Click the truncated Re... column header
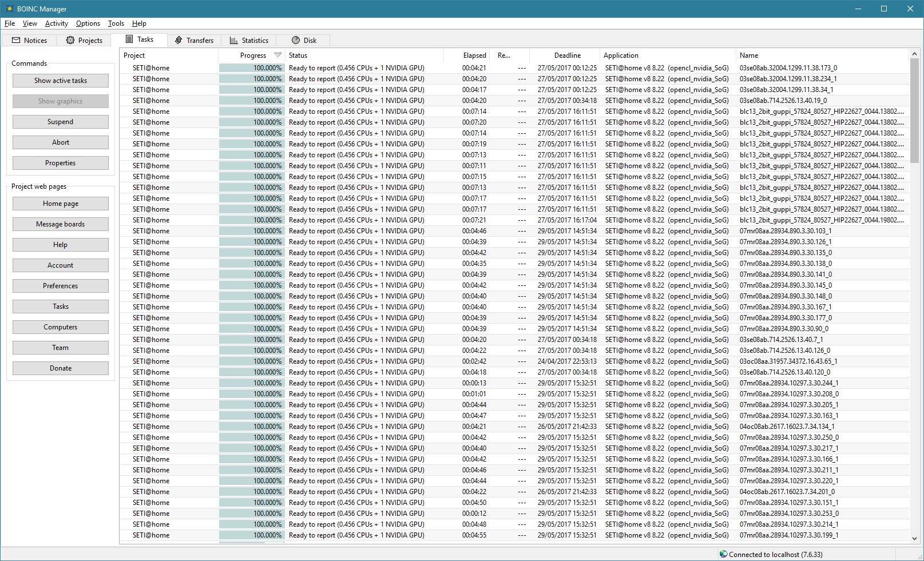This screenshot has width=924, height=561. coord(510,55)
